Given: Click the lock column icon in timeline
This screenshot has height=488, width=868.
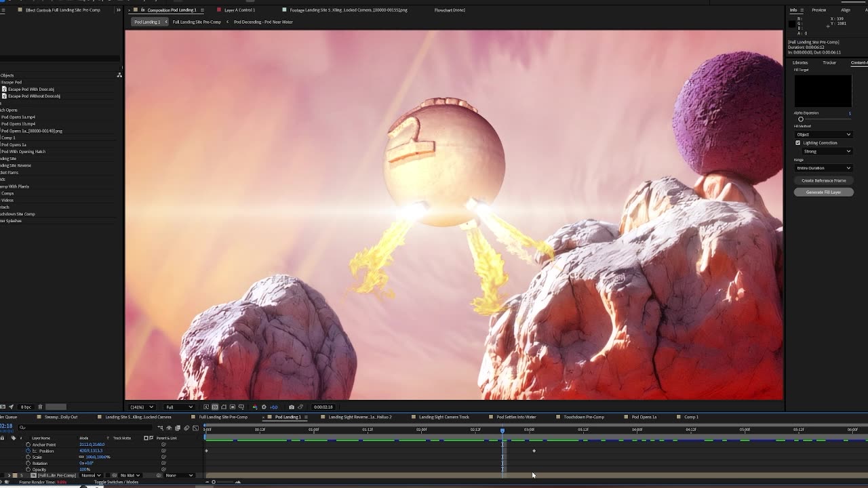Looking at the screenshot, I should pyautogui.click(x=2, y=438).
